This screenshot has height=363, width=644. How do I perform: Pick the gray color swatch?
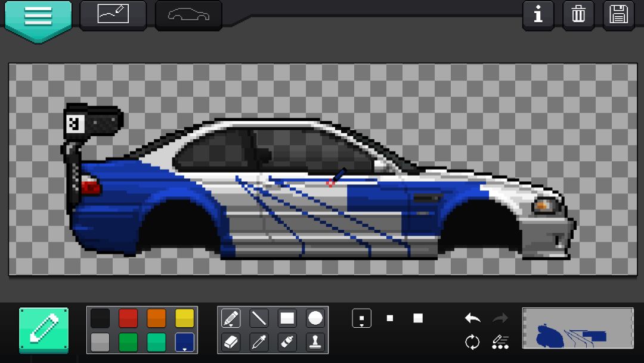100,342
